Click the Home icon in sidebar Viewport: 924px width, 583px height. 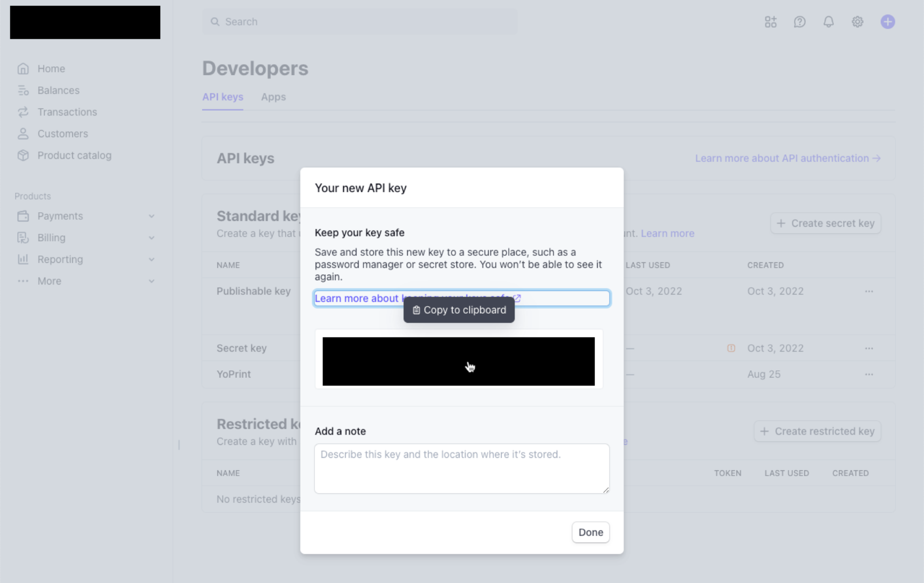23,69
